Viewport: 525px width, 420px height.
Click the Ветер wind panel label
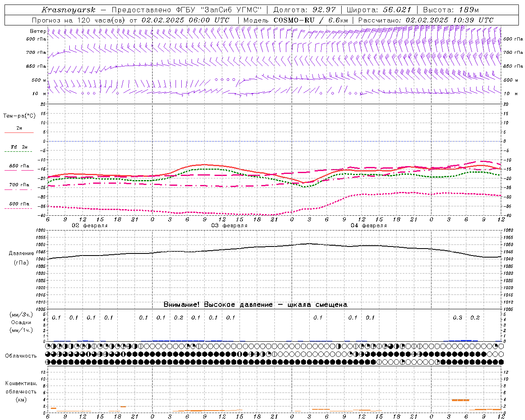coord(38,31)
